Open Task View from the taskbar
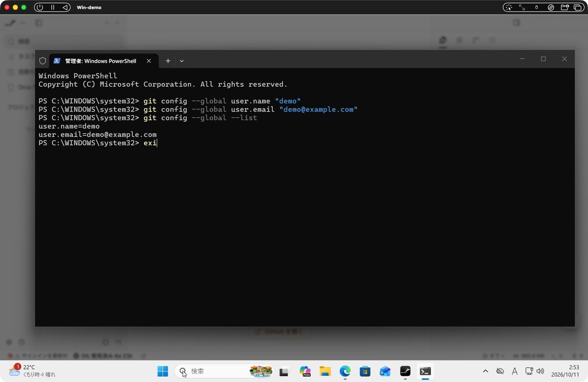The image size is (588, 382). tap(284, 372)
